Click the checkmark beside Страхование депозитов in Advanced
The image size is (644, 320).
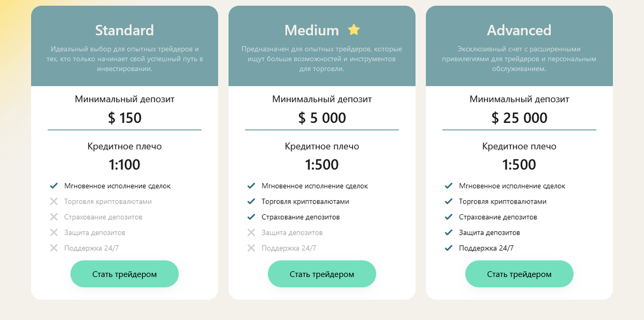[x=448, y=217]
